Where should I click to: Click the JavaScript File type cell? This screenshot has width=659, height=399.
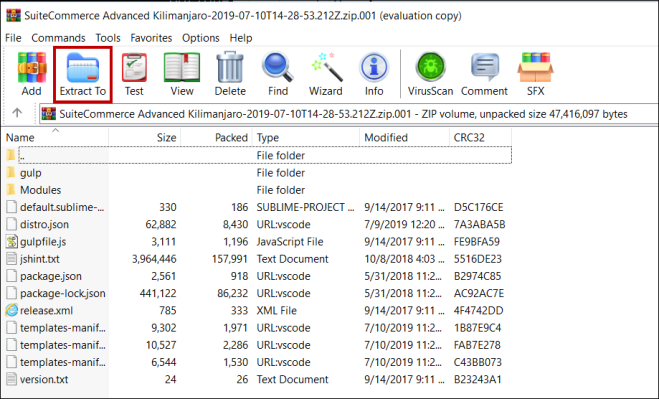coord(290,242)
